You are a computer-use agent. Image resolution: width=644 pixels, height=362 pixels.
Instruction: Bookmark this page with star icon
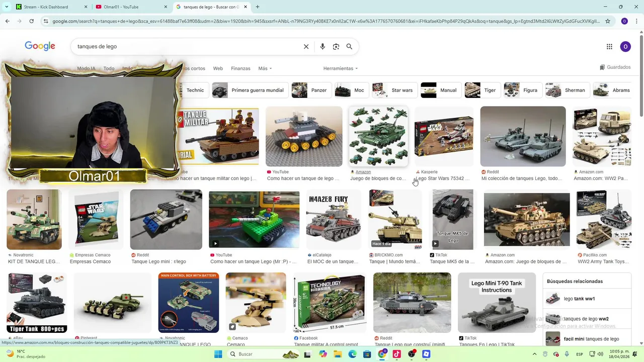(608, 21)
